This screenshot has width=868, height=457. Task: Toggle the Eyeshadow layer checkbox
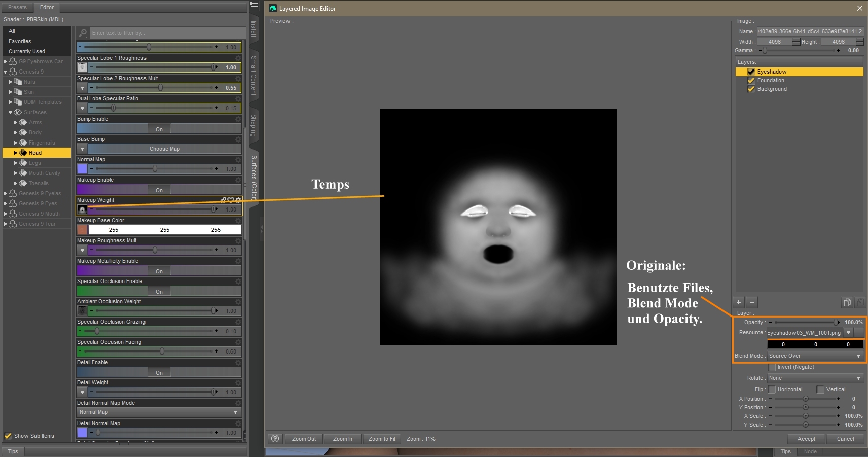751,72
